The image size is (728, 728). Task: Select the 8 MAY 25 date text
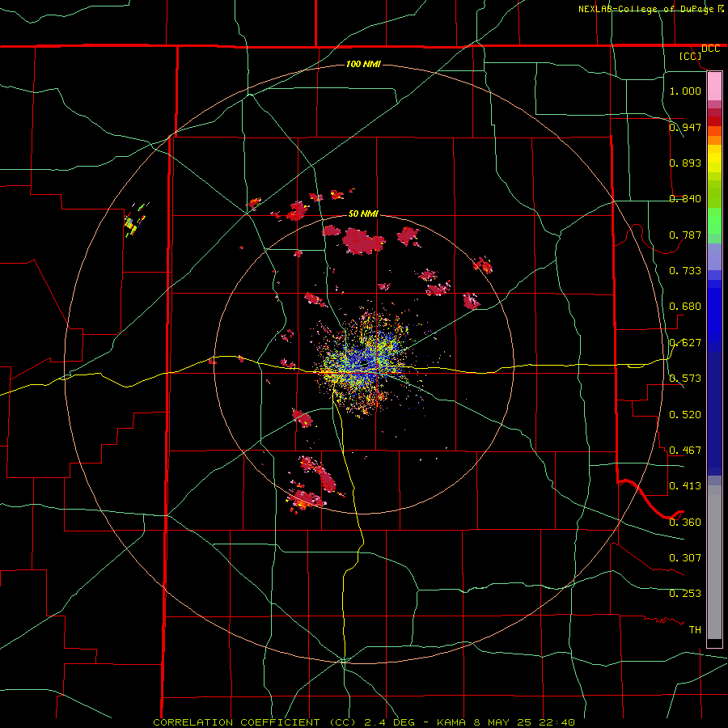tap(504, 722)
